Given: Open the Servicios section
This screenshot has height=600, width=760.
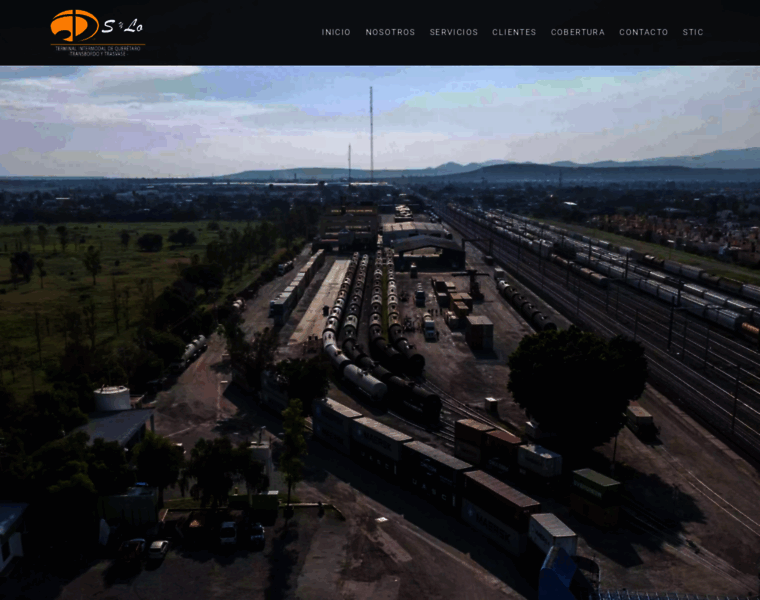Looking at the screenshot, I should (454, 32).
